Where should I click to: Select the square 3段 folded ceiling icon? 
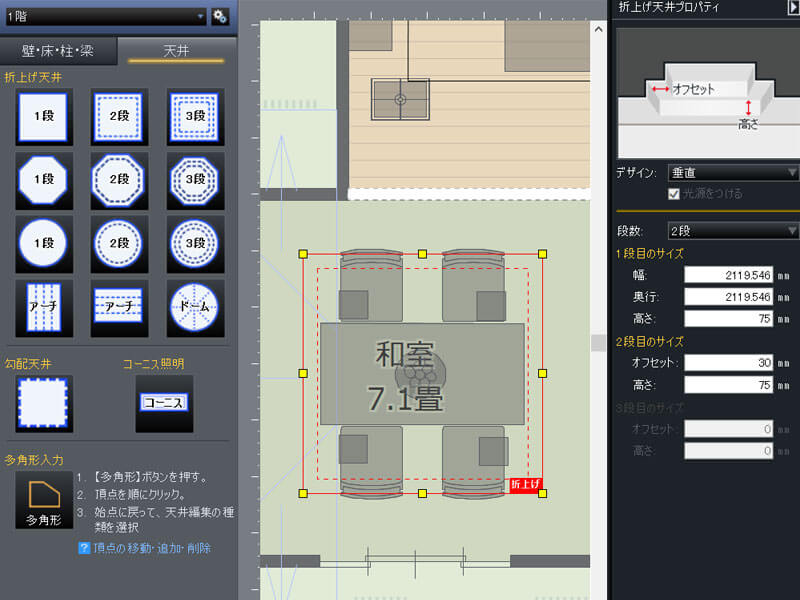click(x=195, y=116)
